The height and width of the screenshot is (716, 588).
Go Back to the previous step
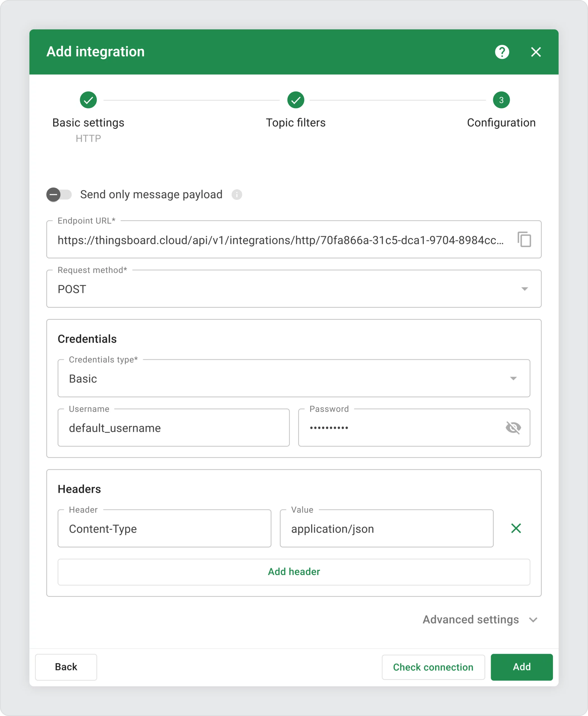pyautogui.click(x=66, y=666)
